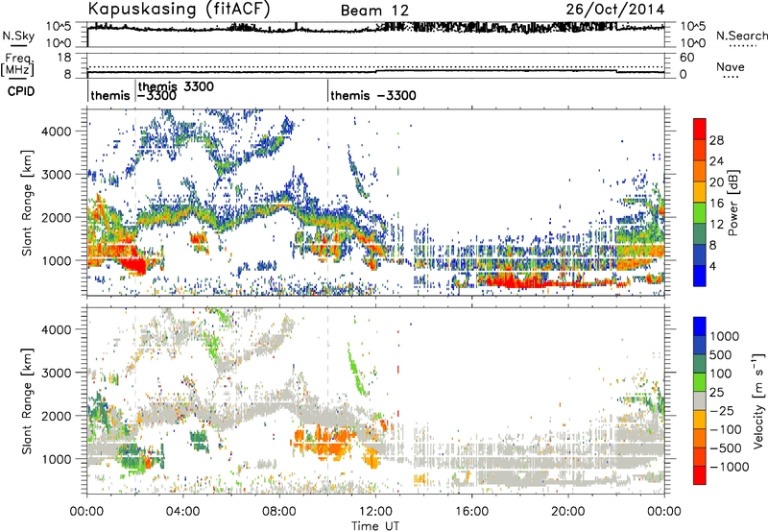The image size is (768, 532).
Task: Click the 'Velocity [m s-1]' colorbar label
Action: click(x=758, y=400)
